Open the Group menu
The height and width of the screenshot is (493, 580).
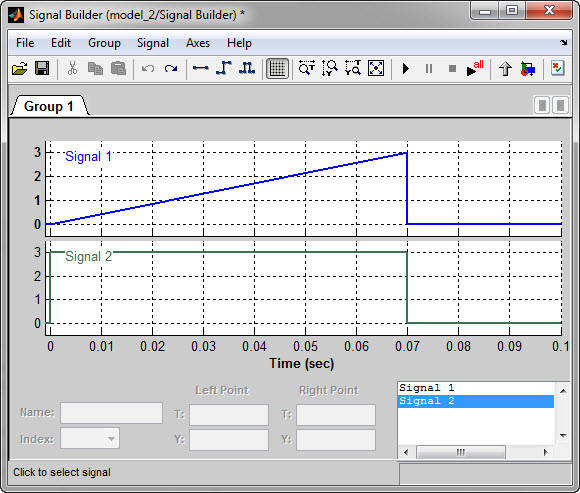click(x=104, y=43)
